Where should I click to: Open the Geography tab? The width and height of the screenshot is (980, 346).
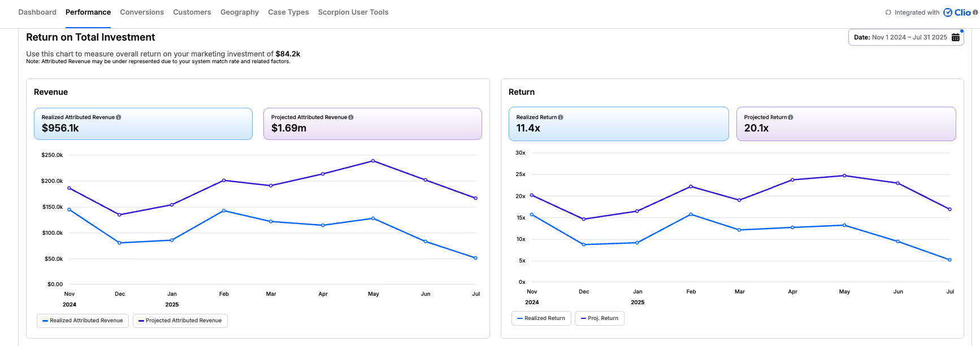point(240,12)
